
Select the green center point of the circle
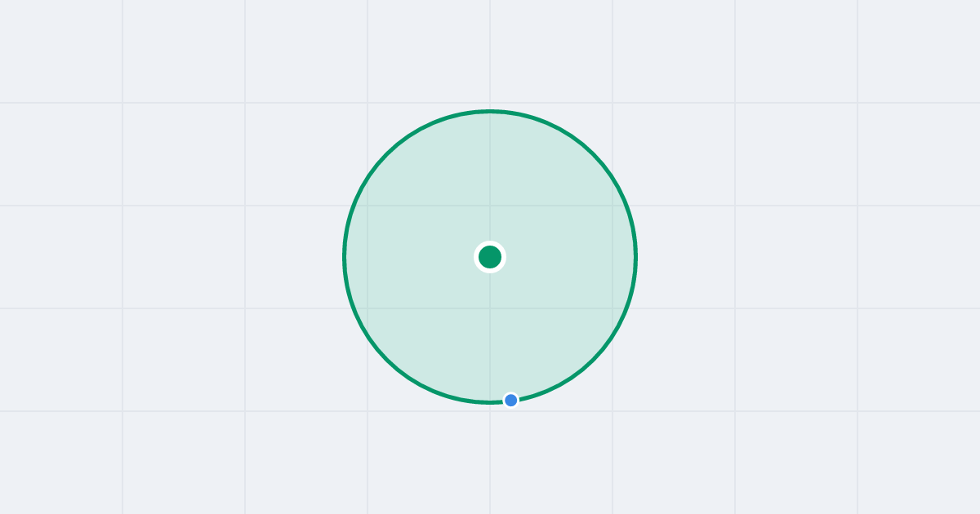click(490, 257)
